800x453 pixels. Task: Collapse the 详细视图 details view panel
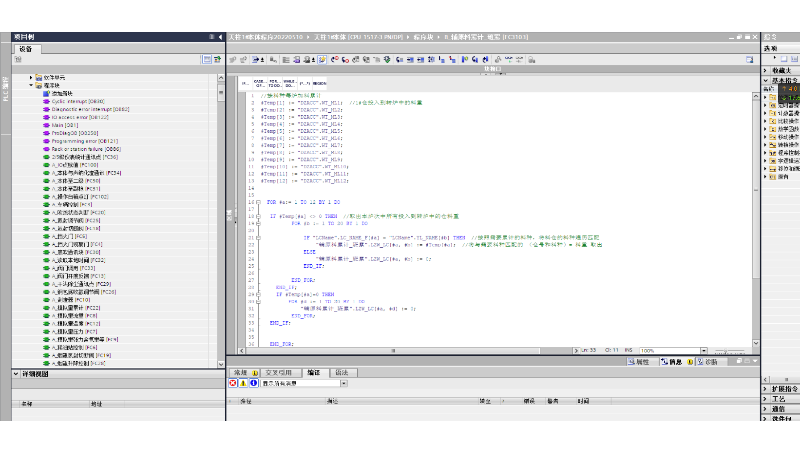click(16, 374)
